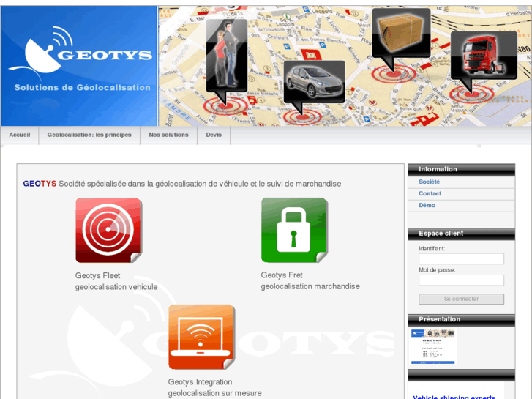Click the people marker on the map banner
The height and width of the screenshot is (399, 532).
pyautogui.click(x=226, y=55)
